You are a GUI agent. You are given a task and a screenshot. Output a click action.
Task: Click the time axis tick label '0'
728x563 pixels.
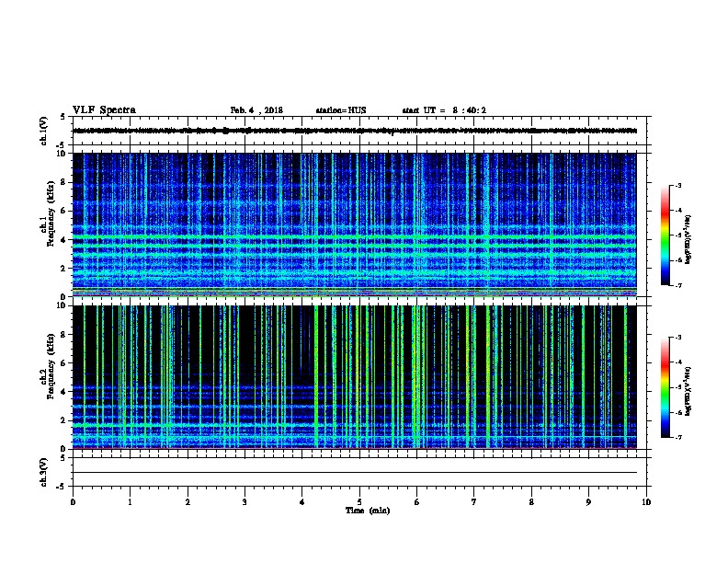[73, 502]
